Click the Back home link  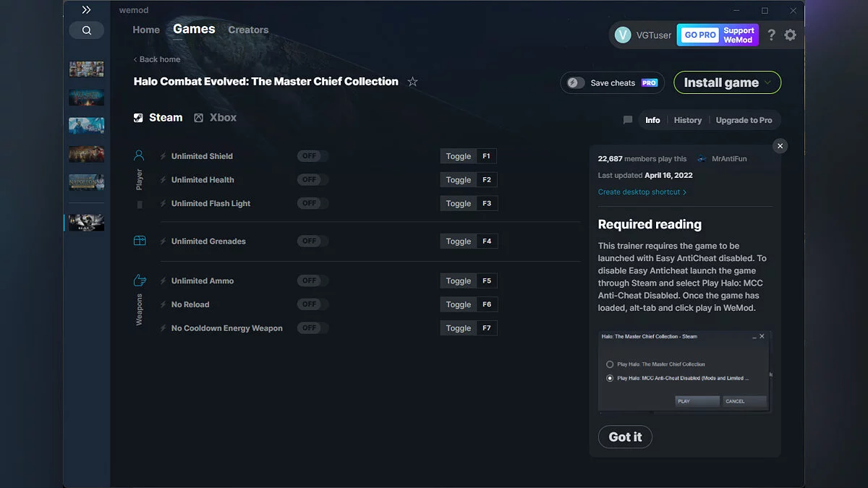point(157,59)
